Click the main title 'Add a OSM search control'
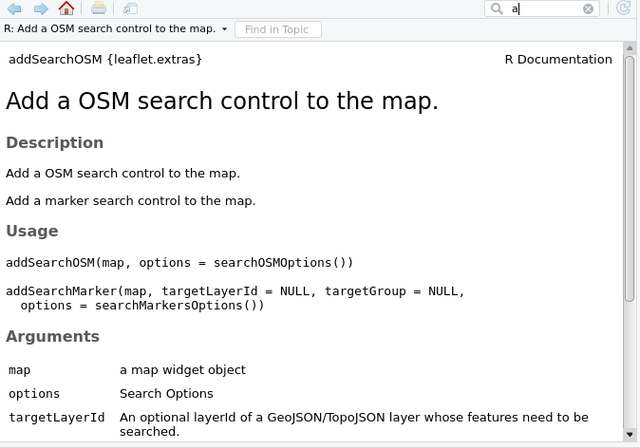Screen dimensions: 640x448 pyautogui.click(x=222, y=101)
